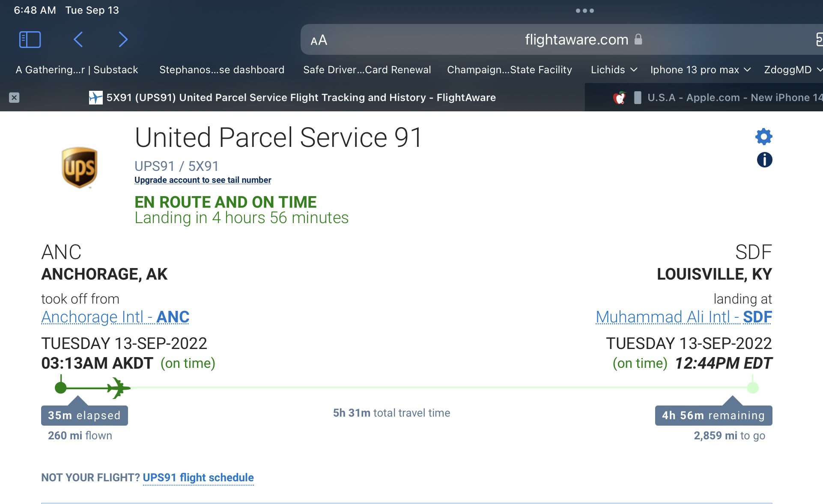Tap the Tue Sep 13 status bar date

pos(92,10)
